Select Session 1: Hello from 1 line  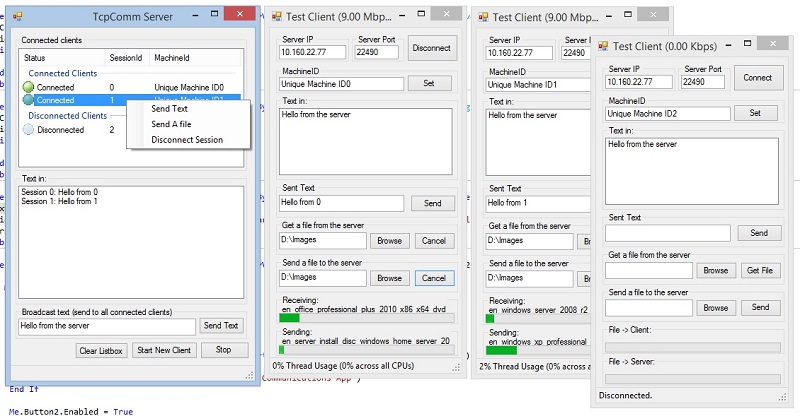point(59,201)
